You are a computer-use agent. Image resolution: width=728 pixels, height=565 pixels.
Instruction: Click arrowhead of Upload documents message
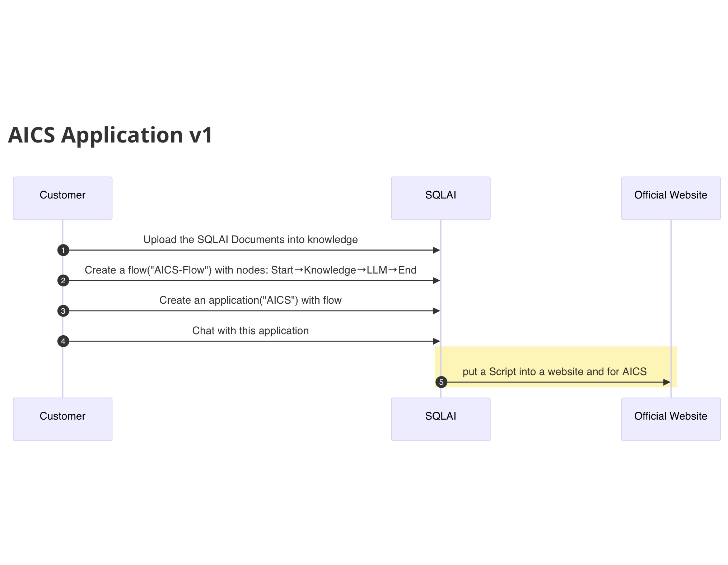click(x=437, y=250)
